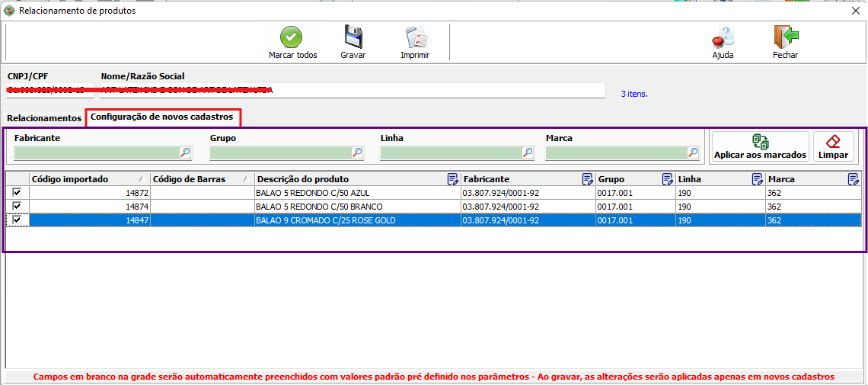Click the Linha search magnifier icon
Image resolution: width=868 pixels, height=385 pixels.
528,153
